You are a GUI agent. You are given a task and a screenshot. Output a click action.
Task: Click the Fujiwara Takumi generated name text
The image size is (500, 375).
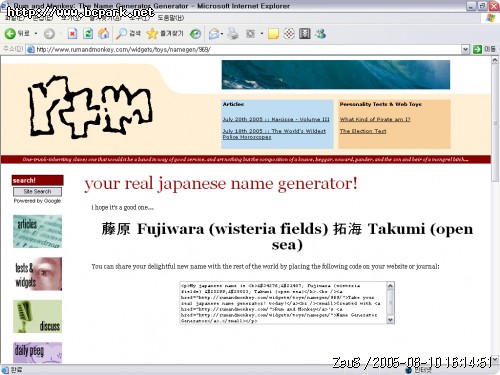pos(287,237)
